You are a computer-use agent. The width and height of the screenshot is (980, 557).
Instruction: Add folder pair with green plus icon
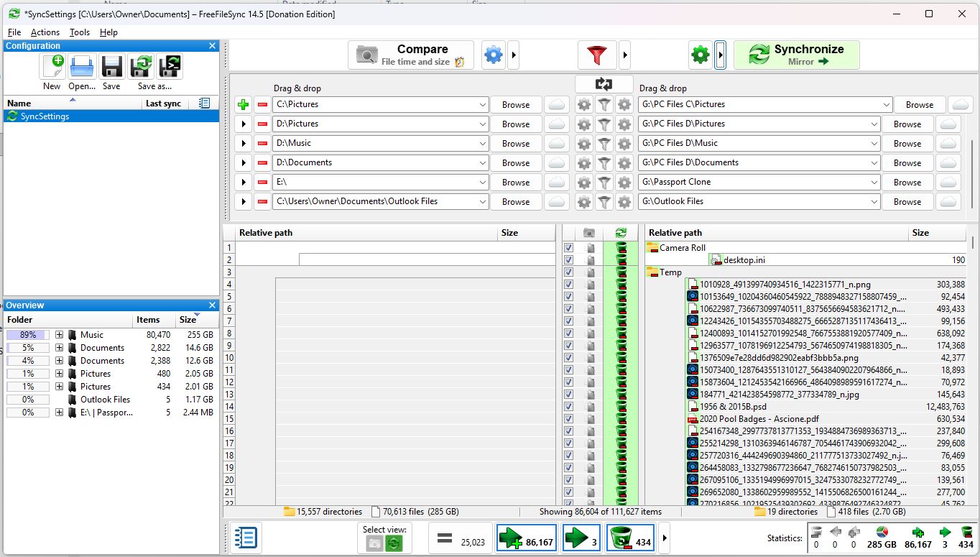[244, 105]
